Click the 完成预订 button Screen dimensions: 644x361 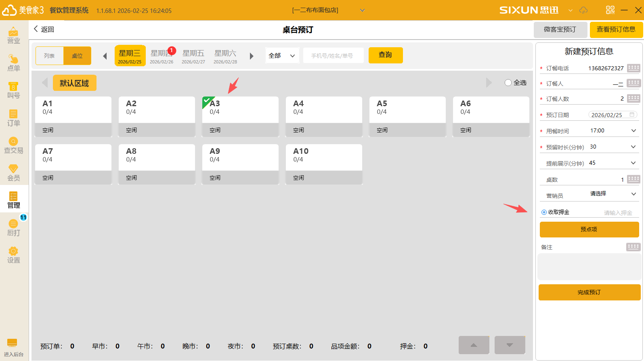click(x=589, y=292)
